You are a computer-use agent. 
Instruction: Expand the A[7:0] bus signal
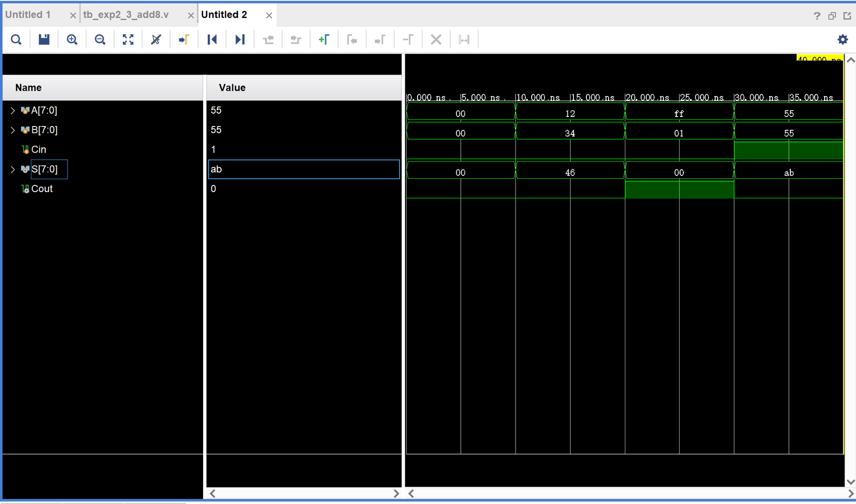pos(13,110)
